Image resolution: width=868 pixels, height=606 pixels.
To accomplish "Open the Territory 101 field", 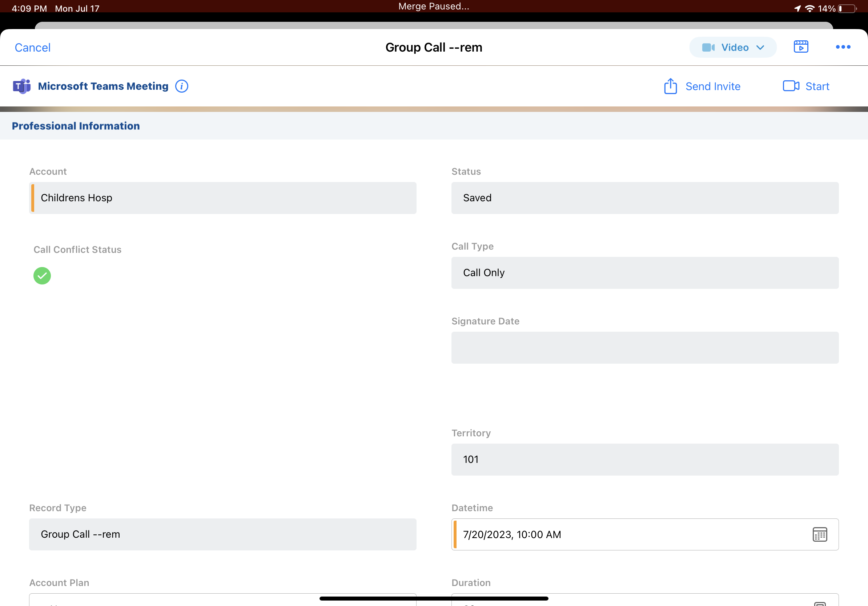I will click(x=644, y=460).
